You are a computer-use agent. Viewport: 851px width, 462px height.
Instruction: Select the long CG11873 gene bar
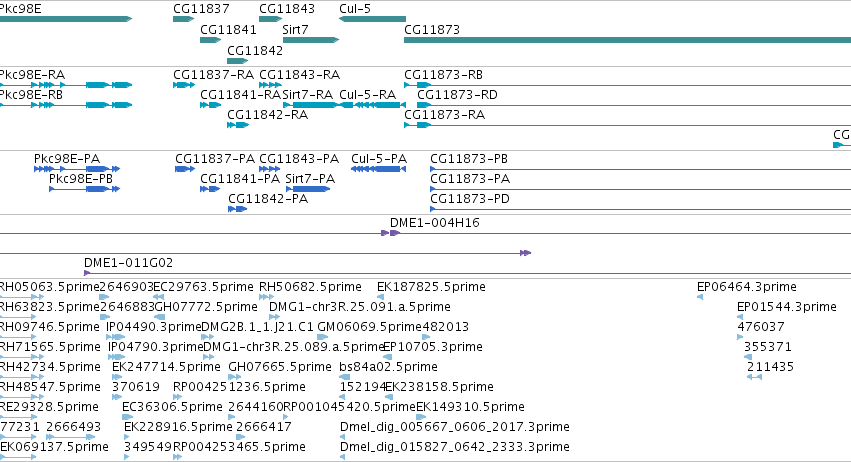627,40
